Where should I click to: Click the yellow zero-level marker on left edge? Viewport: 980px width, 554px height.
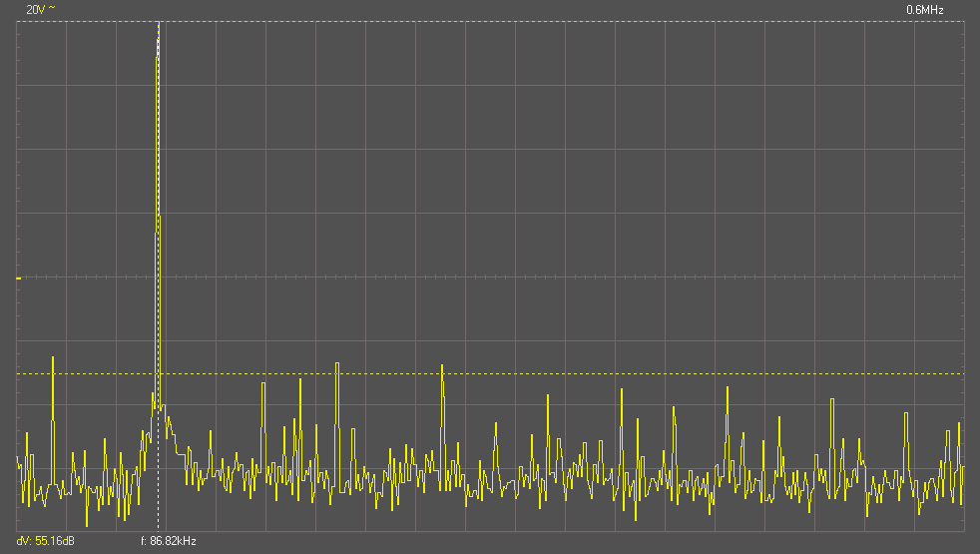[19, 277]
